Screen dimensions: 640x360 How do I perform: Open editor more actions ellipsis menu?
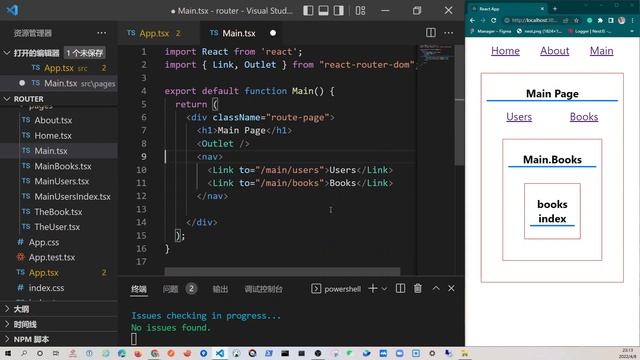[449, 33]
